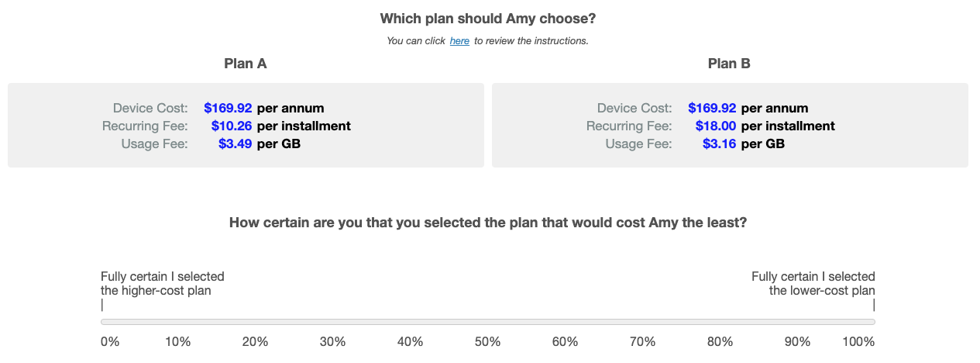Set certainty slider to 70%
This screenshot has width=980, height=363.
tap(643, 322)
